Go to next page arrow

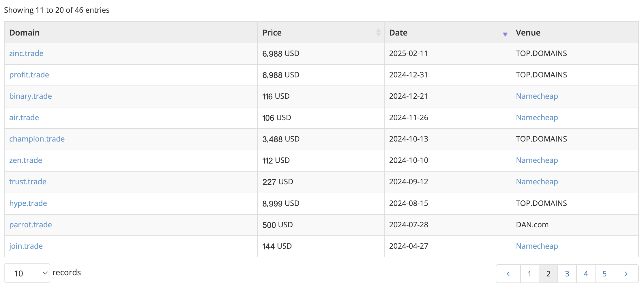coord(626,274)
